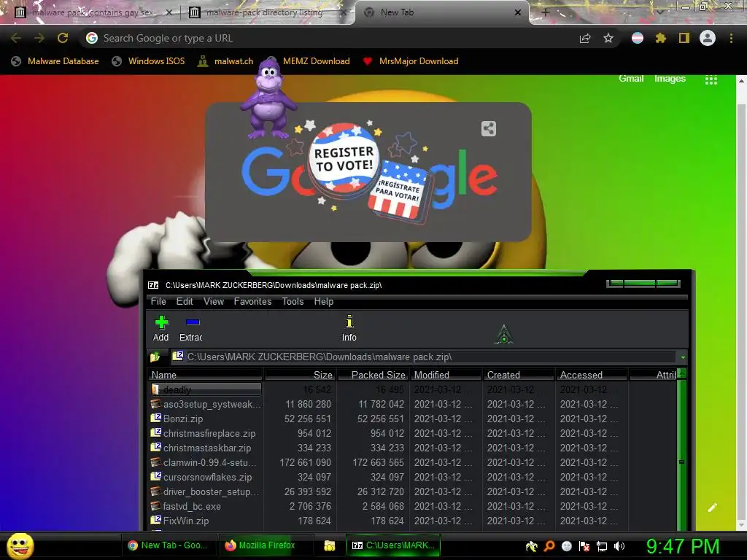The width and height of the screenshot is (747, 560).
Task: Click the volume speaker tray icon
Action: [x=619, y=546]
